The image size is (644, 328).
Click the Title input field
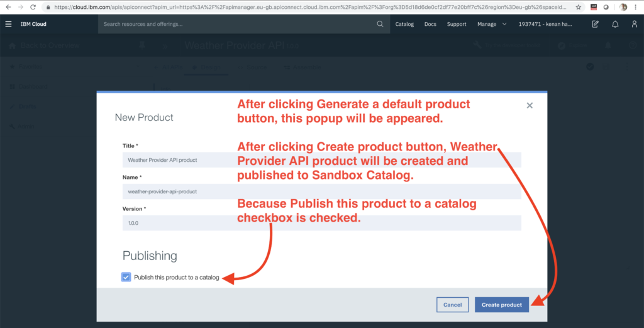pyautogui.click(x=321, y=160)
